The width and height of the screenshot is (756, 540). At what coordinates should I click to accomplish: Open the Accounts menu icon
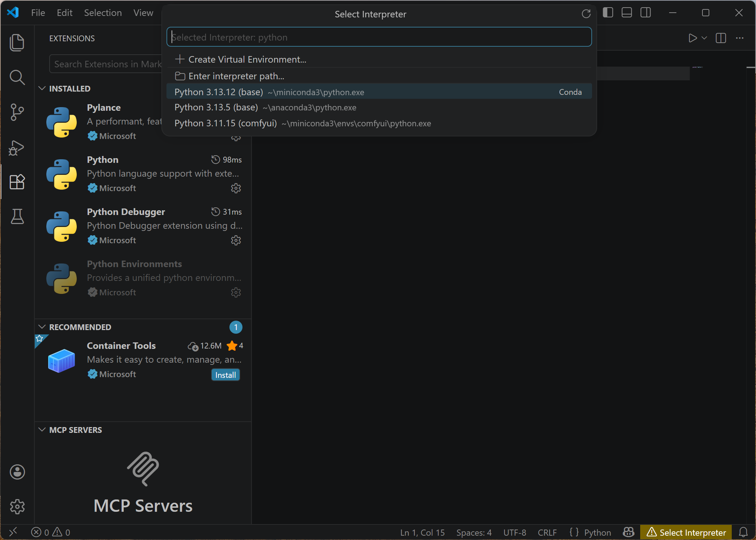(x=17, y=472)
